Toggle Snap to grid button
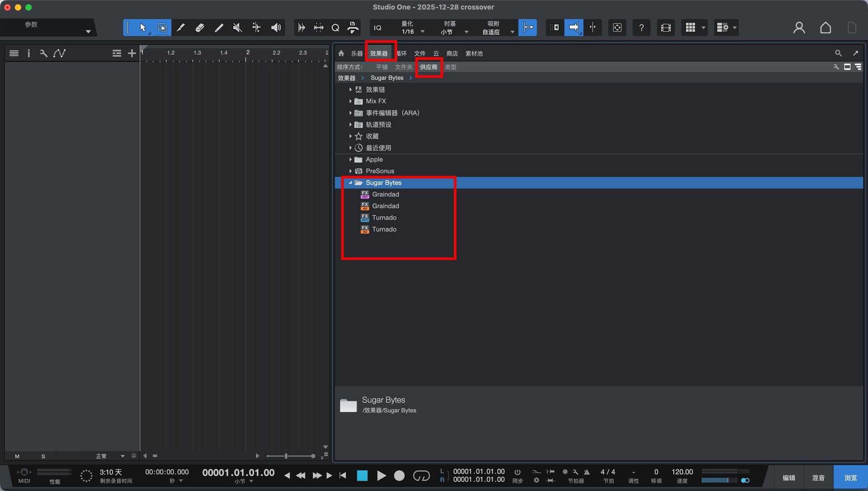The image size is (868, 491). click(527, 28)
